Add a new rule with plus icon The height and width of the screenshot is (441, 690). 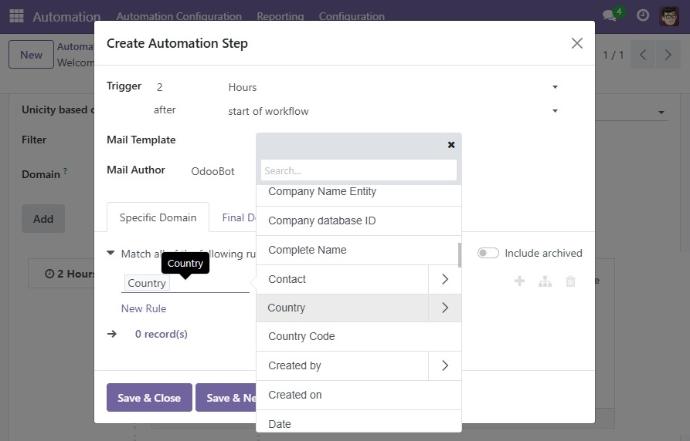(519, 281)
